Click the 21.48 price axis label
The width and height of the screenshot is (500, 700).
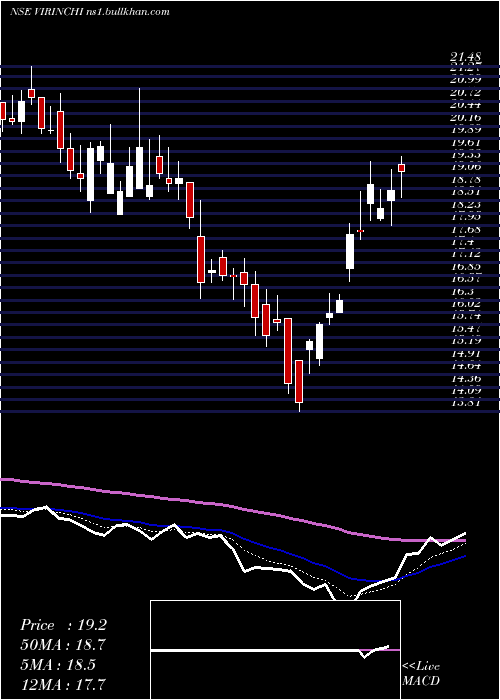466,57
